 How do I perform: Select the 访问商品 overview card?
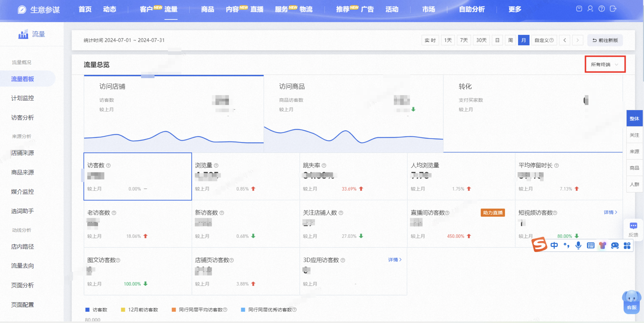(354, 114)
